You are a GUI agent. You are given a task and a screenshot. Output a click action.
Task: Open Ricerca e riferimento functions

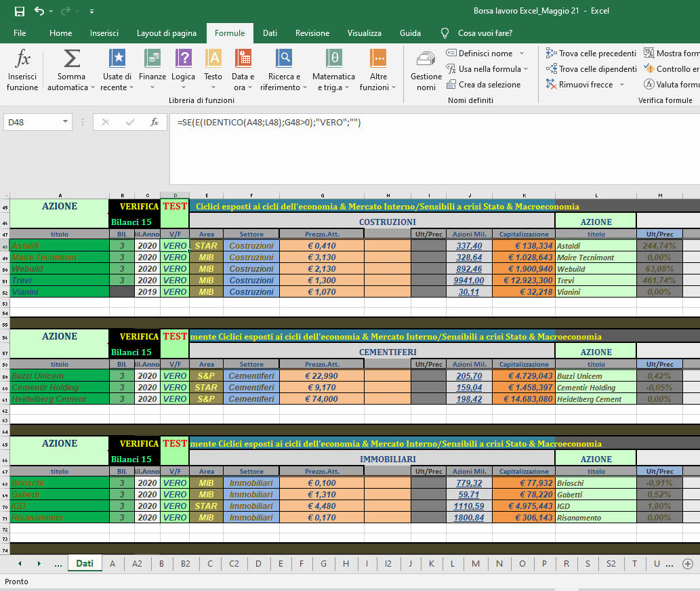284,70
